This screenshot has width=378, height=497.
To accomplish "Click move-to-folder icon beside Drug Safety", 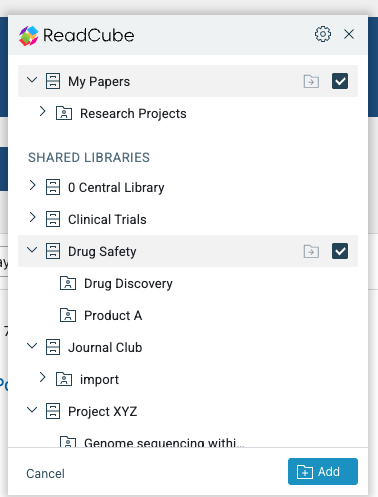I will coord(311,251).
